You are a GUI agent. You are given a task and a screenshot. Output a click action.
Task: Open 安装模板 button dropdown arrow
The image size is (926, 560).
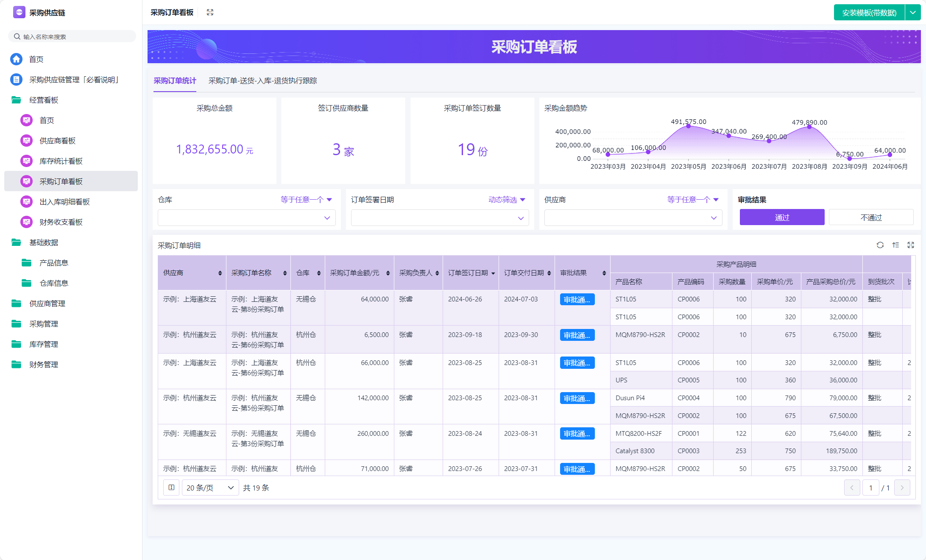click(x=913, y=13)
